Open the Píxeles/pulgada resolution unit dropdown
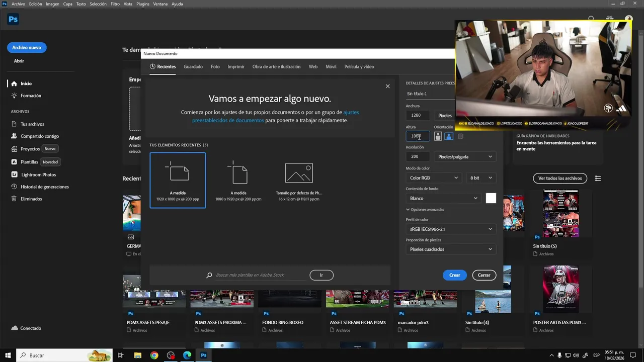Screen dimensions: 644x362 (x=465, y=157)
